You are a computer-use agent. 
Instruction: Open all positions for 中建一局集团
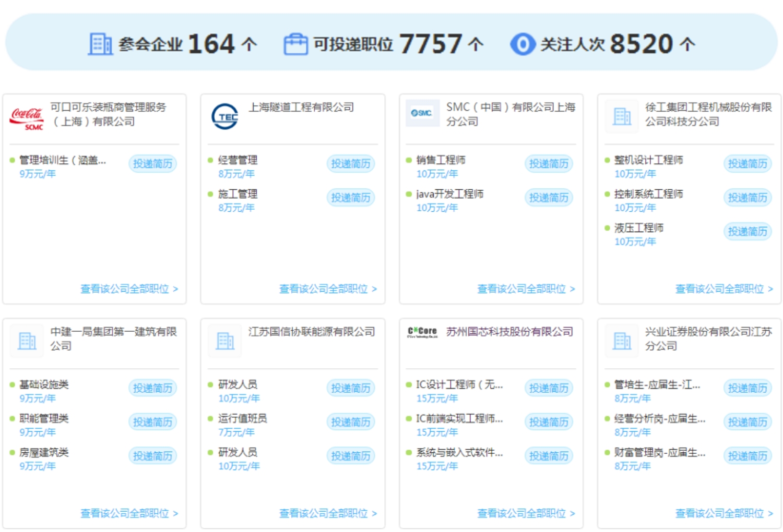(x=129, y=514)
